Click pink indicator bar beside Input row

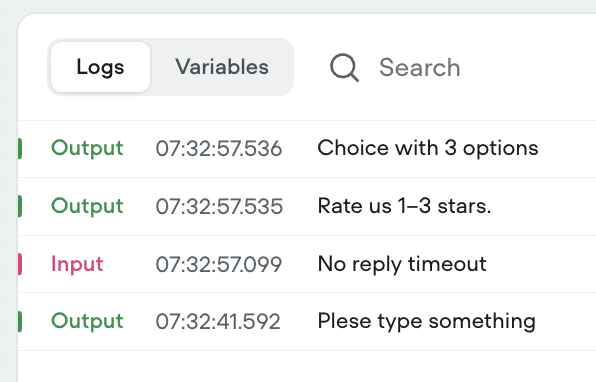pyautogui.click(x=20, y=264)
